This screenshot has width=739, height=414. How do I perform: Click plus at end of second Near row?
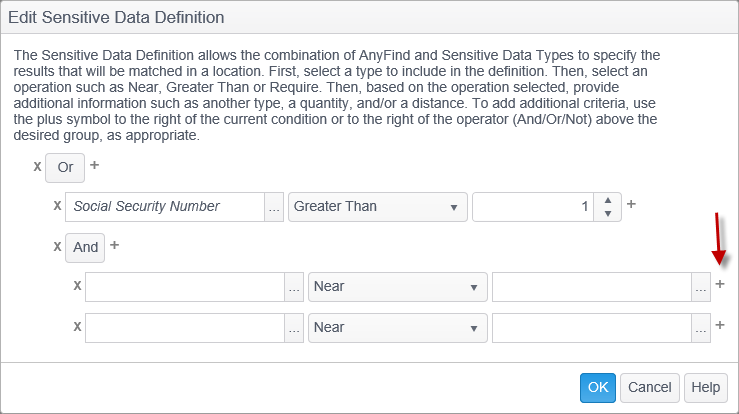point(720,325)
